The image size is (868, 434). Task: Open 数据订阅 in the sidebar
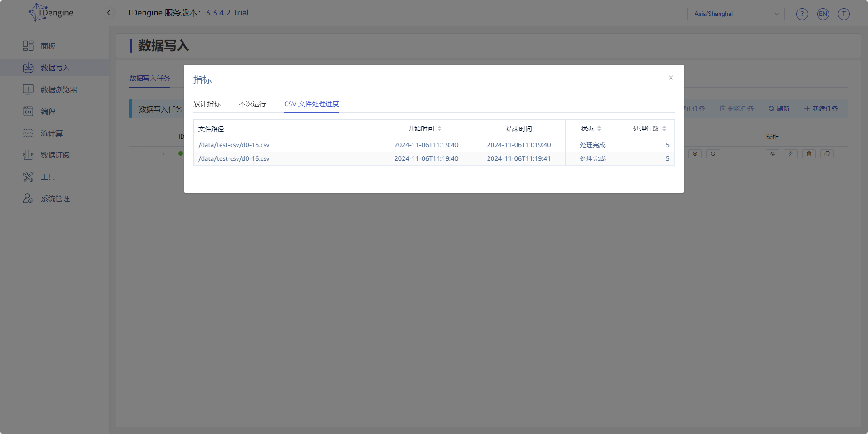click(x=55, y=155)
